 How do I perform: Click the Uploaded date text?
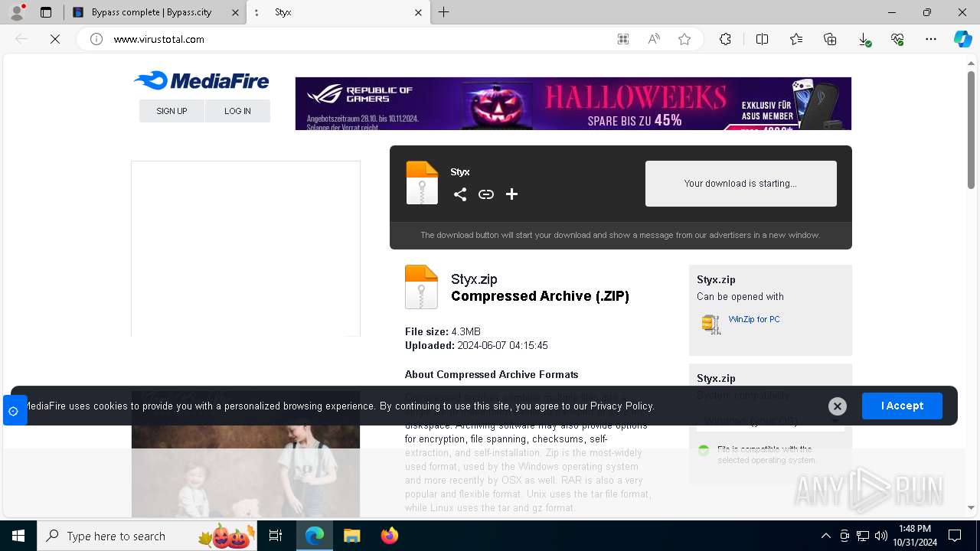476,346
